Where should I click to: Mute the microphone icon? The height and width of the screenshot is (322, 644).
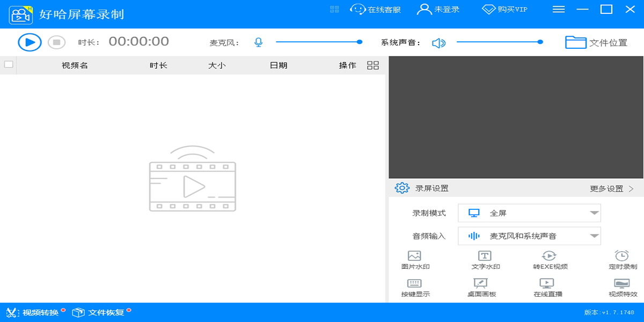[x=259, y=42]
